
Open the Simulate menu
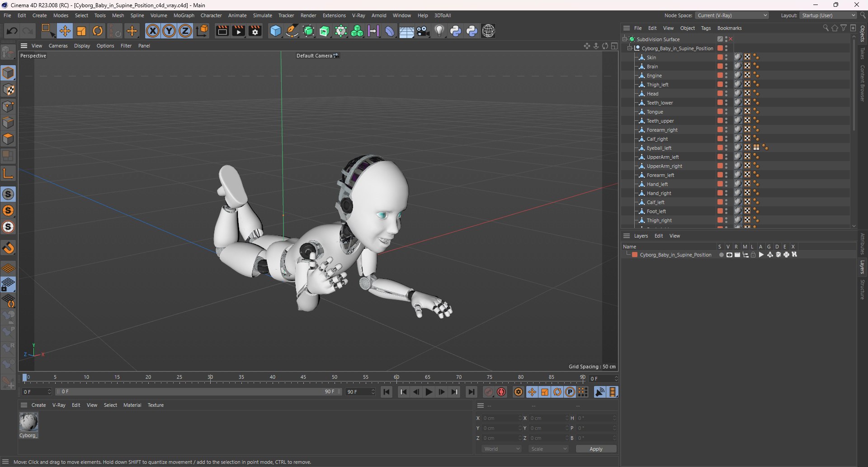[262, 15]
